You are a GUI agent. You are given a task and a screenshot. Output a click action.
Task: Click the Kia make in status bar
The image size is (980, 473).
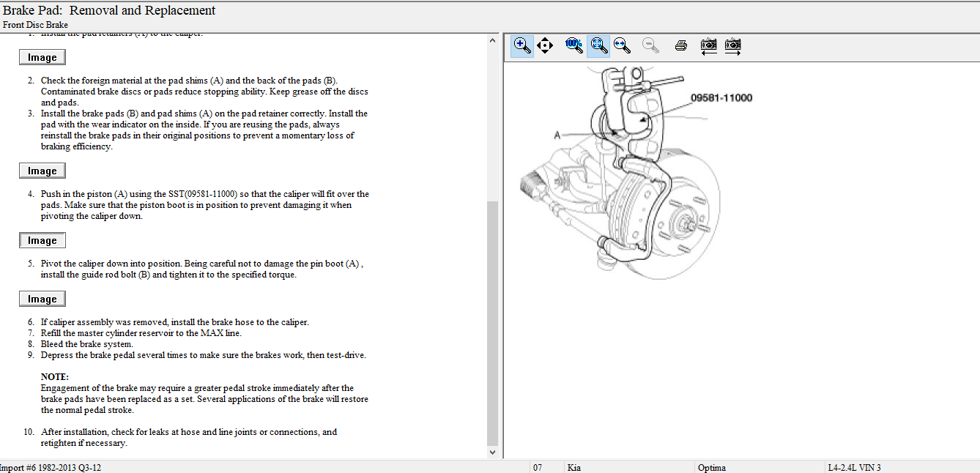[574, 467]
